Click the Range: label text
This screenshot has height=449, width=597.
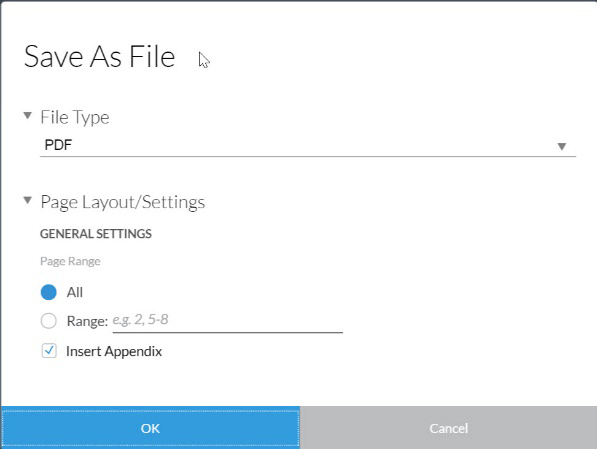click(x=87, y=321)
